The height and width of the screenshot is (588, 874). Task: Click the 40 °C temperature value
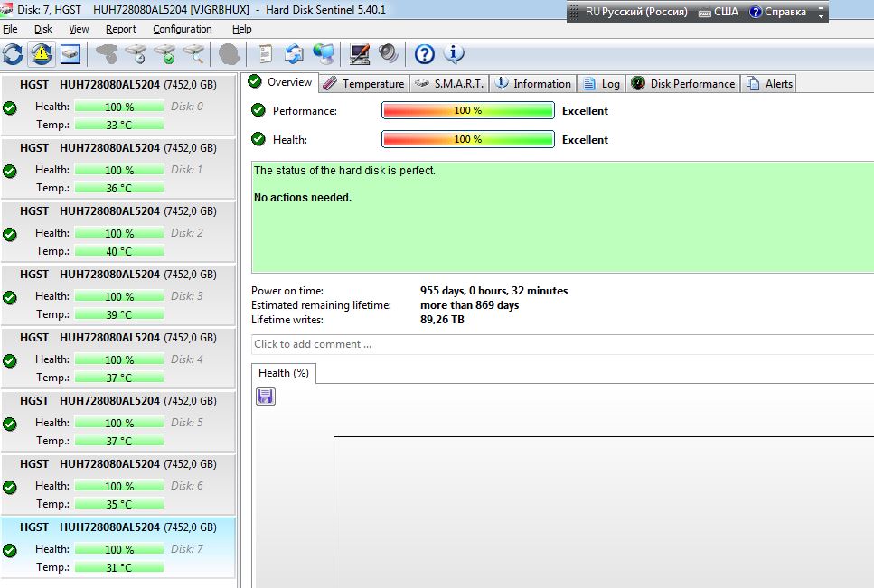[x=119, y=251]
